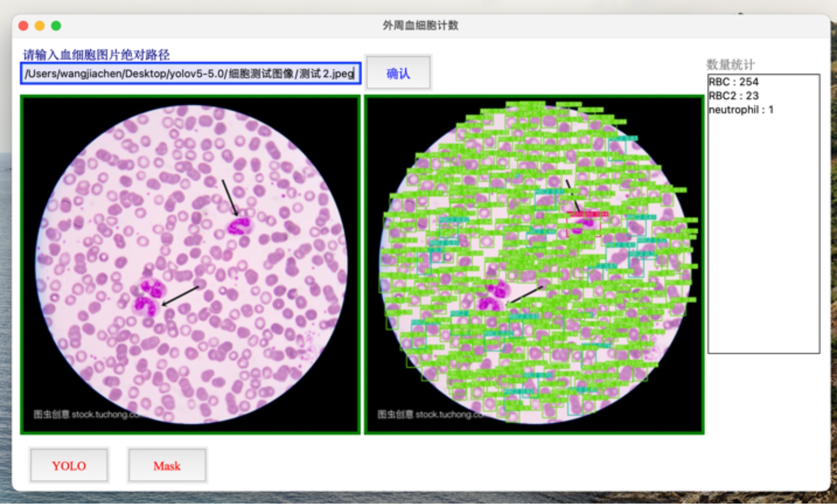The height and width of the screenshot is (504, 837).
Task: Click the upper purple neutrophil in original image
Action: pos(238,226)
